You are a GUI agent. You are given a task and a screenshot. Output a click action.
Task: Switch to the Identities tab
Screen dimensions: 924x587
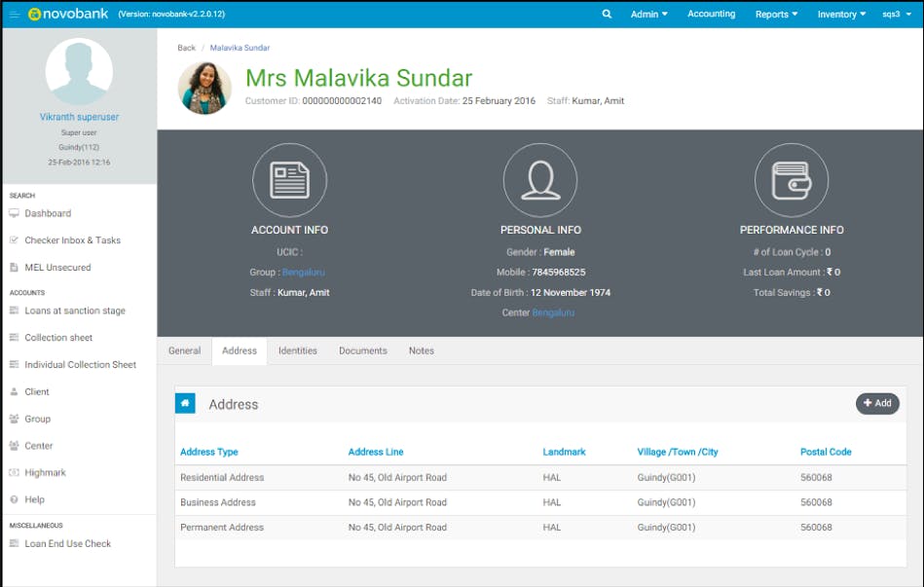coord(298,350)
